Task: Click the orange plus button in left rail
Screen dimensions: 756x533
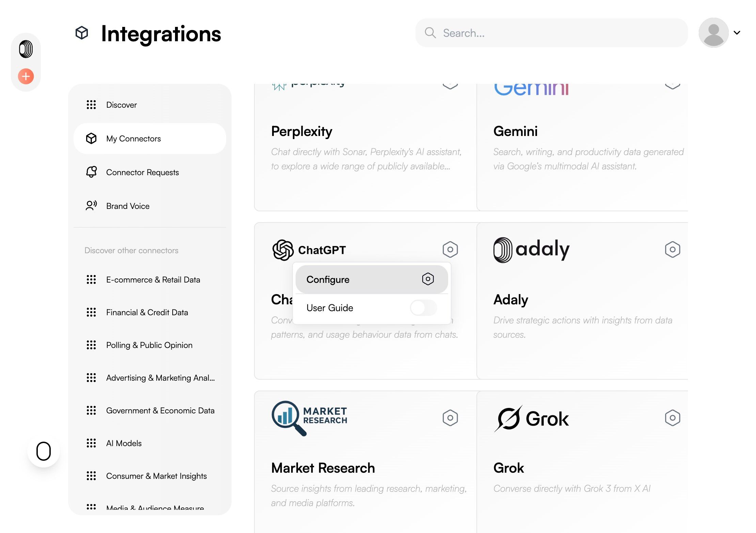Action: [26, 76]
